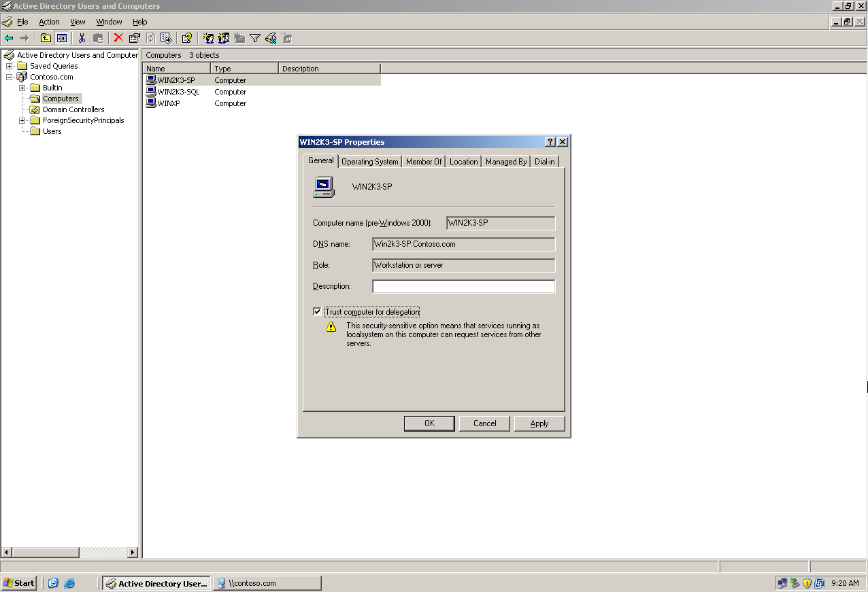Switch to the Dial-in tab
868x592 pixels.
pos(544,162)
